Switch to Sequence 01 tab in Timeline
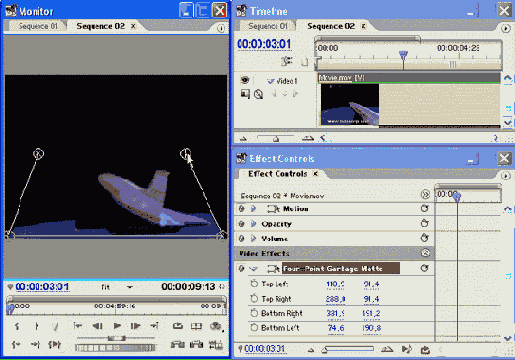The height and width of the screenshot is (360, 515). (268, 26)
